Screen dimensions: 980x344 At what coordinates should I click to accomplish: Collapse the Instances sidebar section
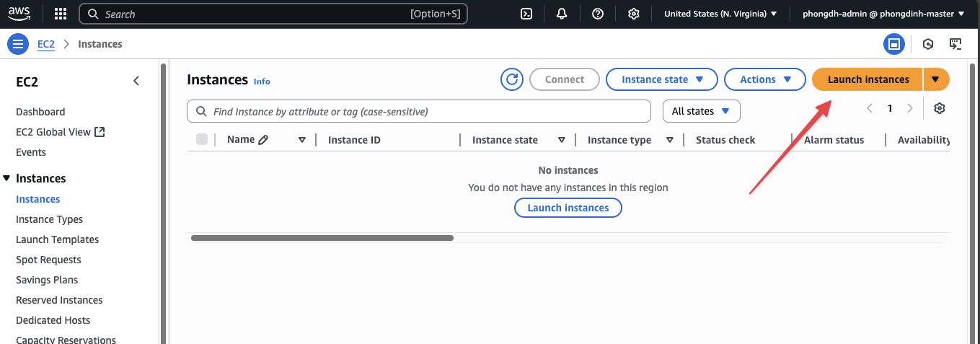coord(7,178)
